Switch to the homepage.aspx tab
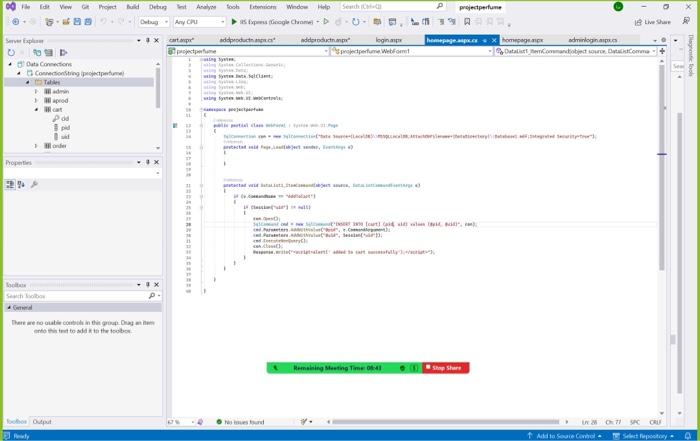The height and width of the screenshot is (441, 700). pos(522,40)
